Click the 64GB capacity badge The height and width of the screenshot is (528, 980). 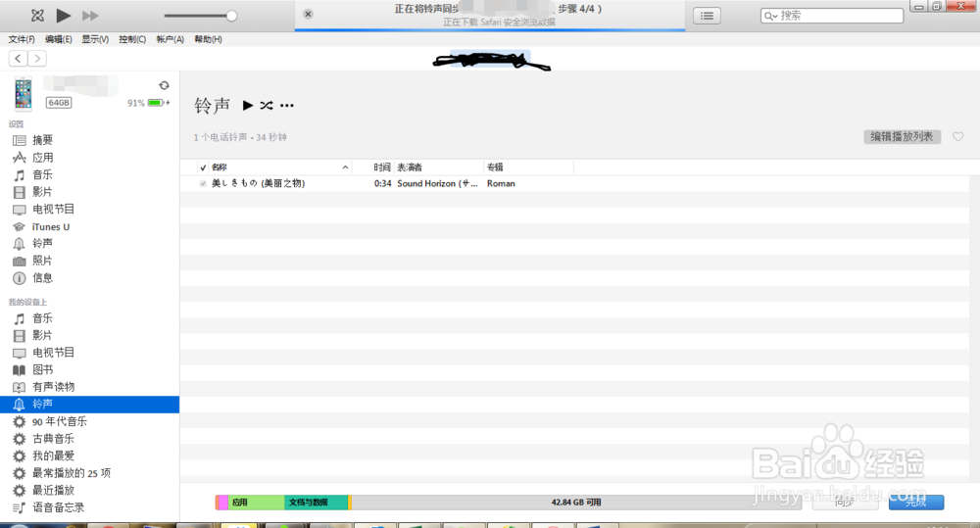coord(59,103)
